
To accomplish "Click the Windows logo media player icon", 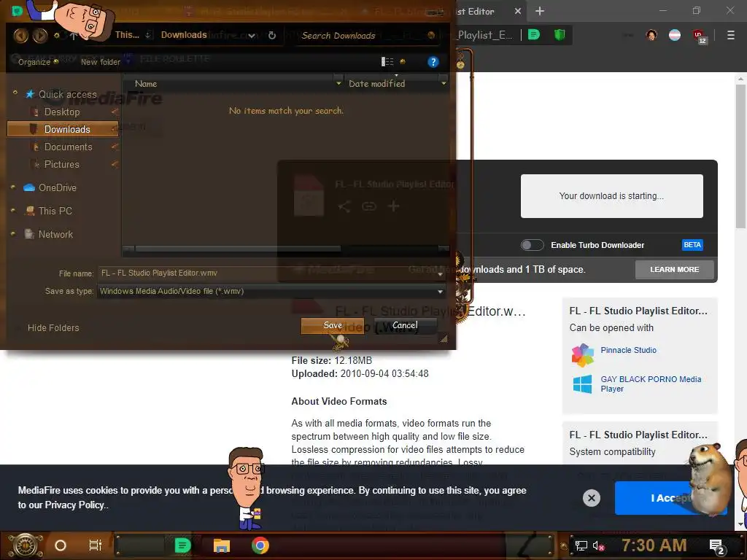I will pyautogui.click(x=582, y=384).
